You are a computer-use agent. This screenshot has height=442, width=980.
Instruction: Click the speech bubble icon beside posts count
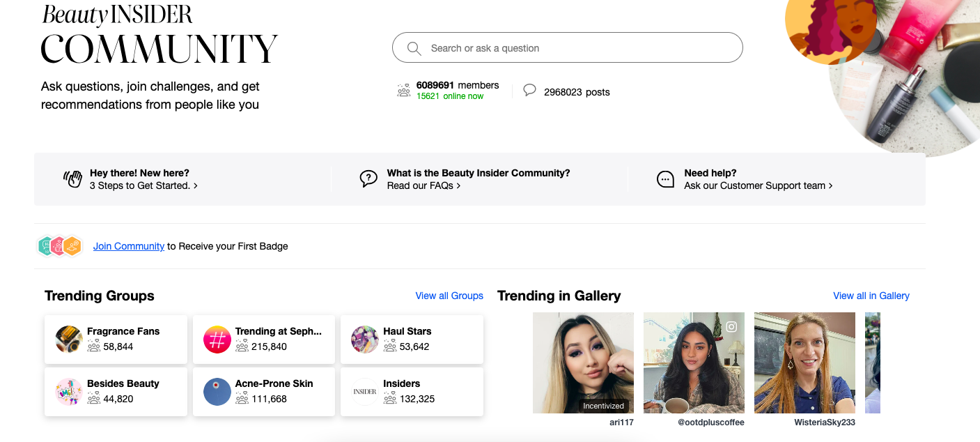[529, 90]
